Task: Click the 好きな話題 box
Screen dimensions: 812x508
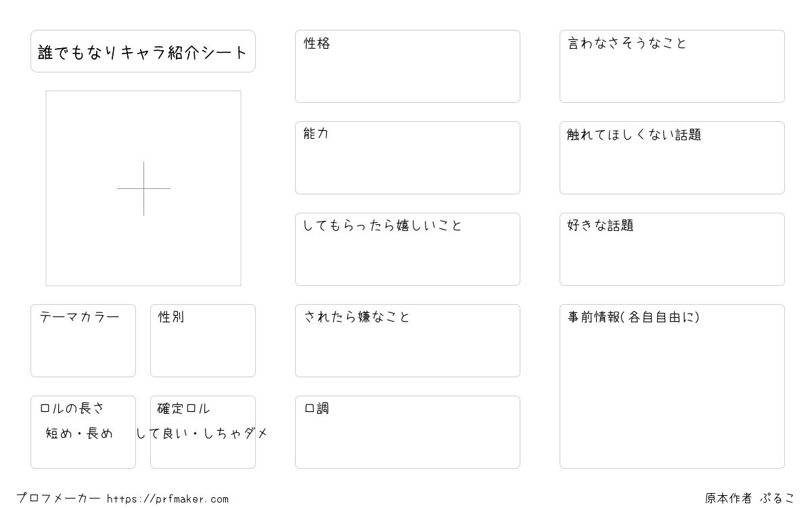Action: [672, 249]
